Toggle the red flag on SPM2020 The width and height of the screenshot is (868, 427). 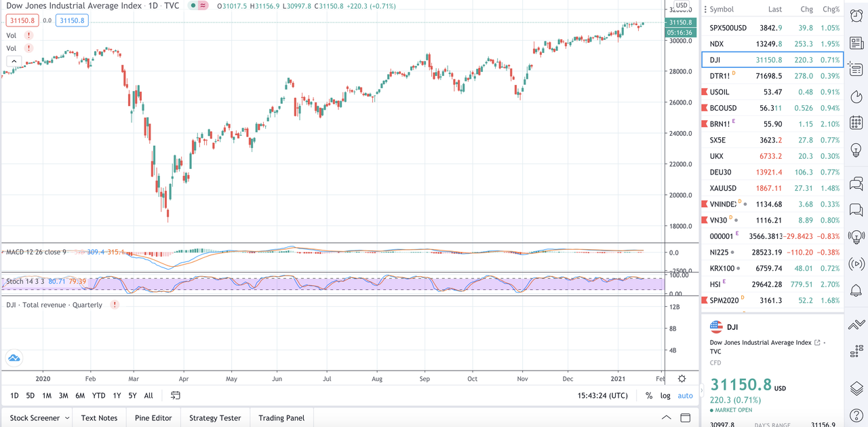(x=705, y=300)
